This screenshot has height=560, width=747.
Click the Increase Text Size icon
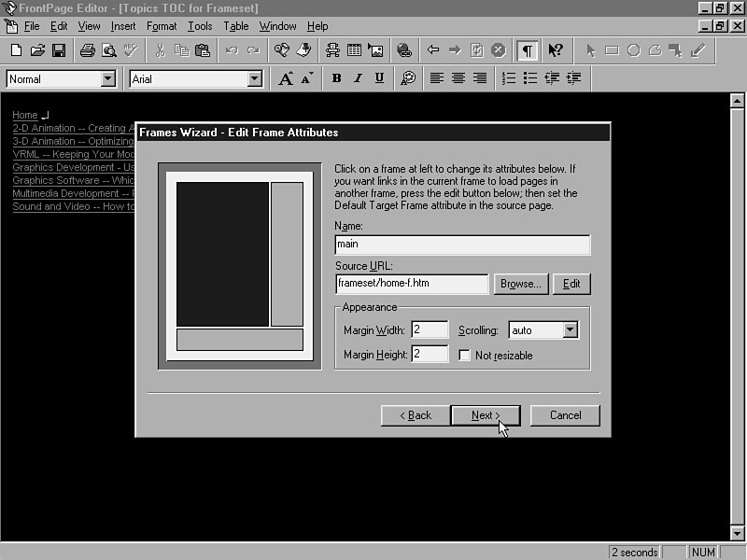pyautogui.click(x=287, y=79)
